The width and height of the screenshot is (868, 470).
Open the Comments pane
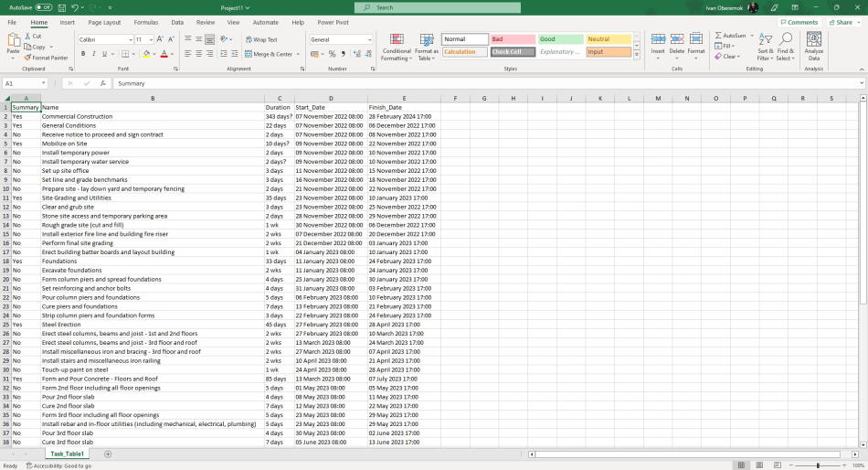coord(799,23)
